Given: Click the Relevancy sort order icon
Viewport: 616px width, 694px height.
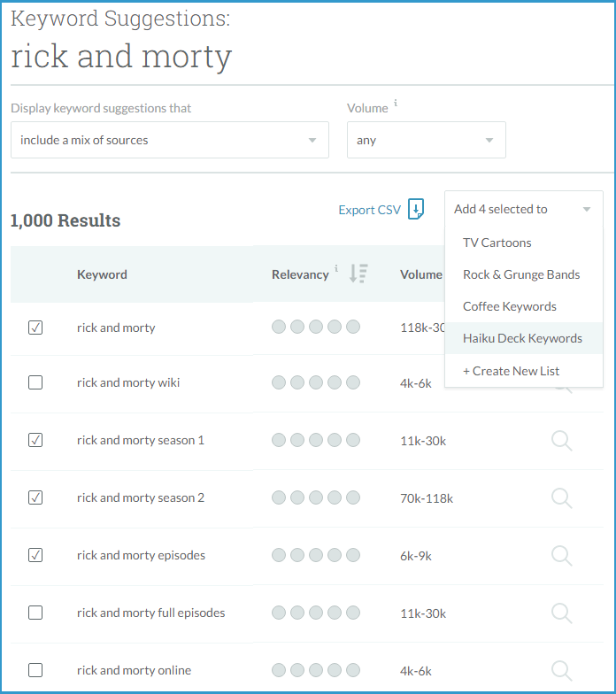Looking at the screenshot, I should click(358, 274).
